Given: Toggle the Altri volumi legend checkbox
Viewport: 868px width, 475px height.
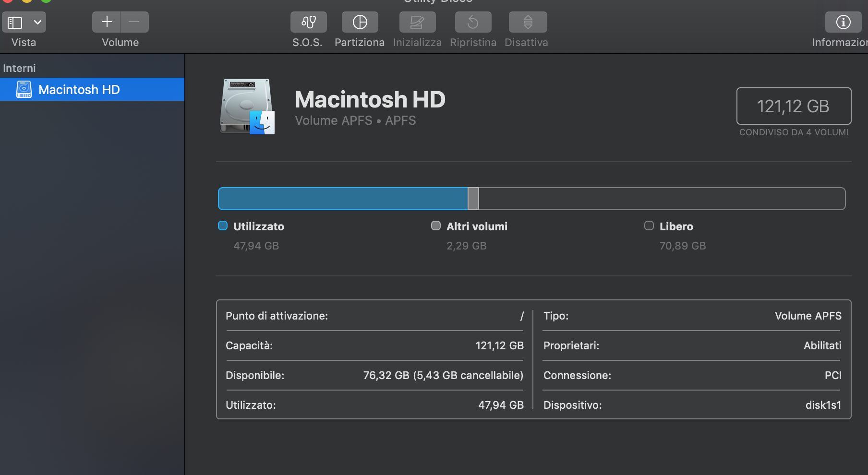Looking at the screenshot, I should [x=436, y=226].
